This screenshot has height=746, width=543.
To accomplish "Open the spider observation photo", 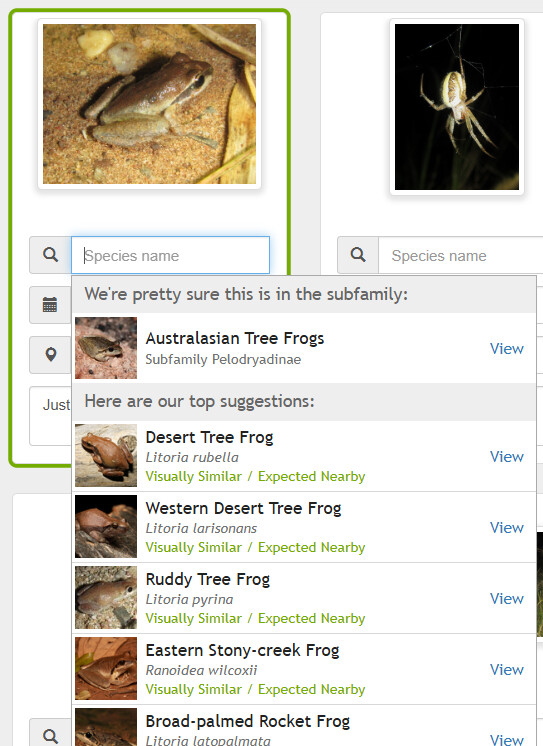I will pos(457,107).
